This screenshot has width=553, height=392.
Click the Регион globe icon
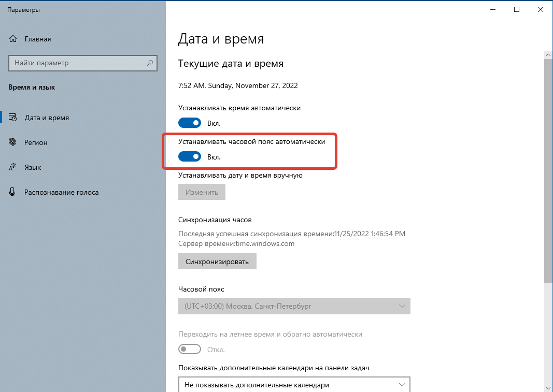pos(12,142)
